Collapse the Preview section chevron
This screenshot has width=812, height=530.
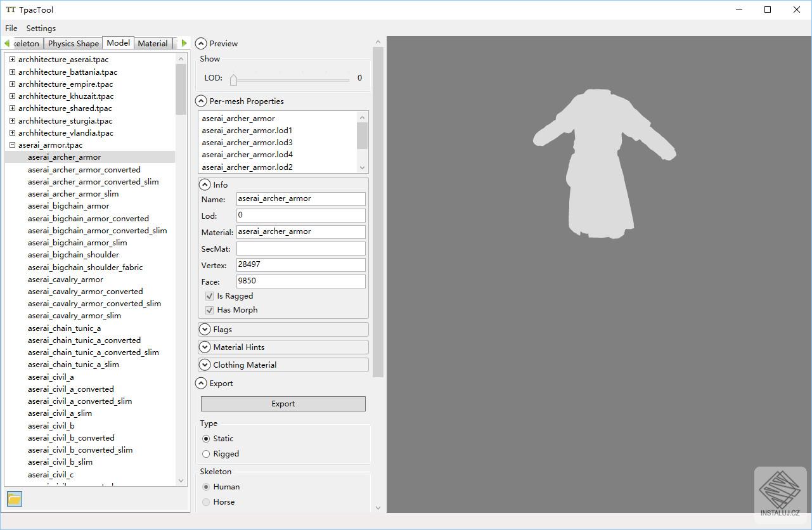coord(201,44)
